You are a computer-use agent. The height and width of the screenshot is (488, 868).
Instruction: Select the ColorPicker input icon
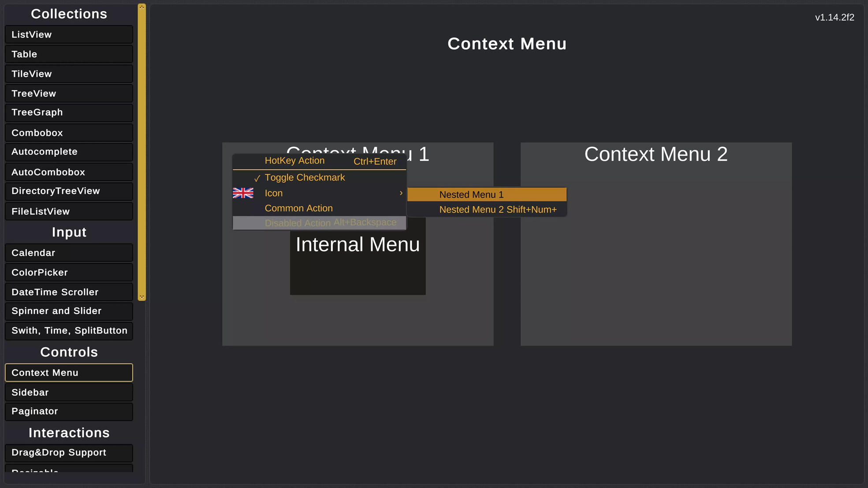click(69, 272)
